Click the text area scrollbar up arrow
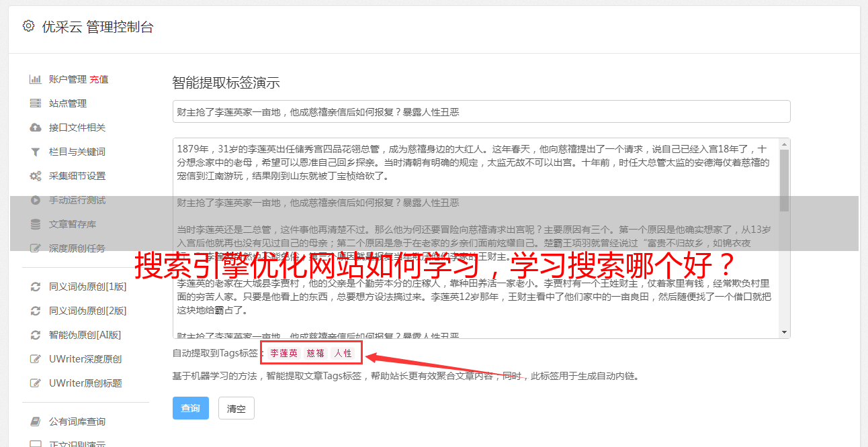 tap(784, 144)
